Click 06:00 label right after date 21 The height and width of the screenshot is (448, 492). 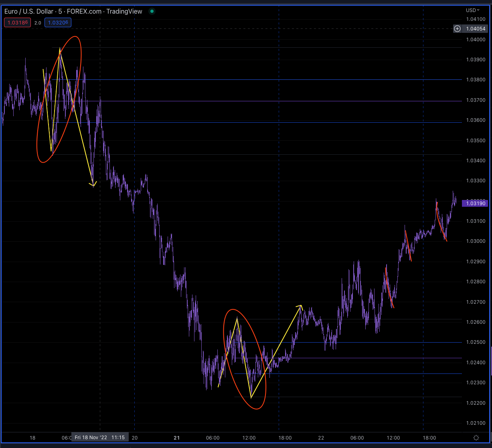click(x=213, y=438)
